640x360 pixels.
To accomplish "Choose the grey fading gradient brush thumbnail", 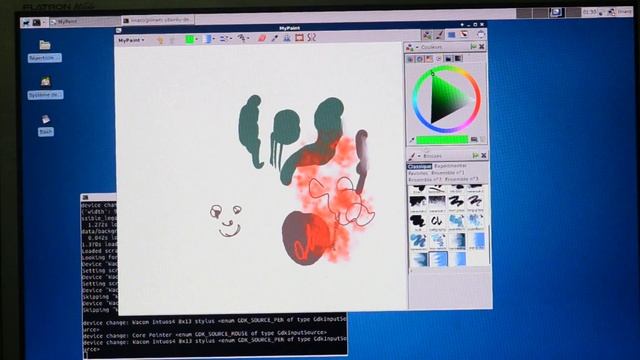I will point(437,203).
